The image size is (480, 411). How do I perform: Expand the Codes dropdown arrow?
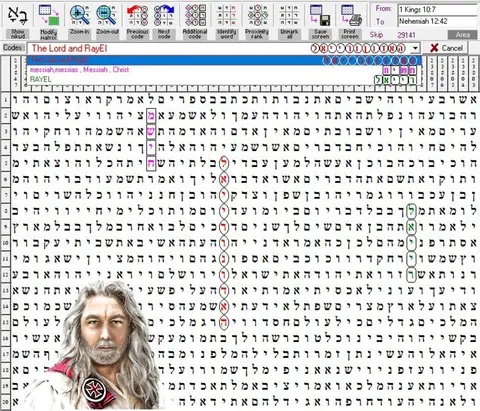(415, 48)
